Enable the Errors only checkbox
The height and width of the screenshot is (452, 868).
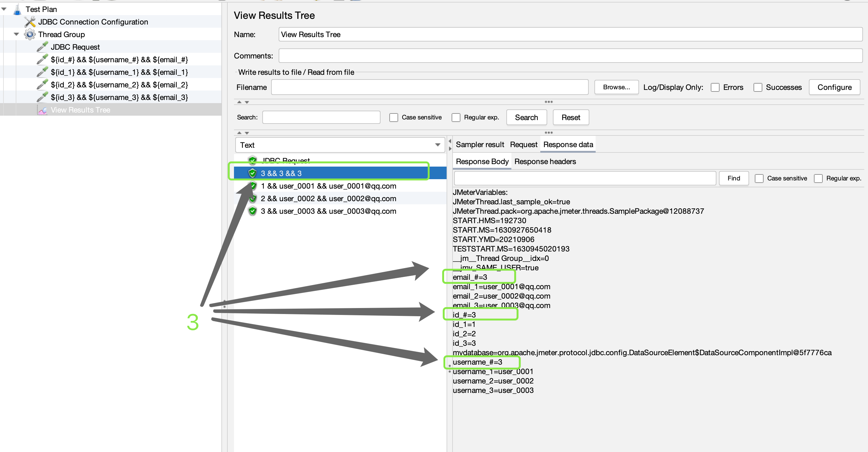click(715, 88)
